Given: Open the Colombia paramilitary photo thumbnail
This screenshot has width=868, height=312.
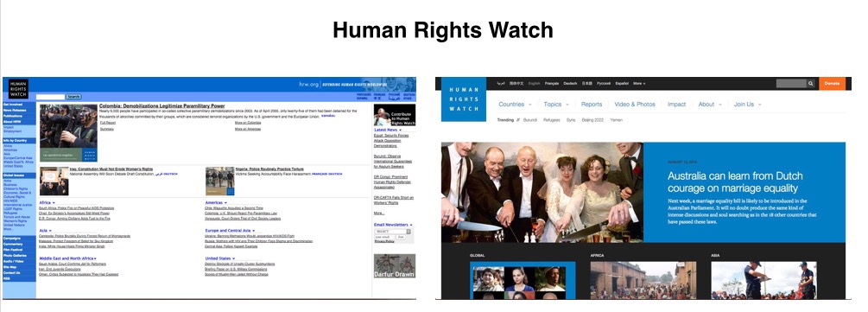Looking at the screenshot, I should (68, 133).
